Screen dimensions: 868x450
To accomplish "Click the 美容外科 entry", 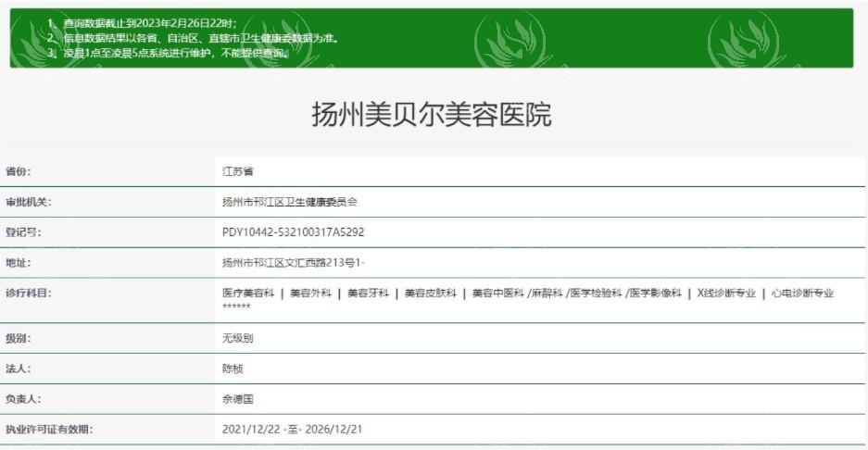I will tap(310, 294).
